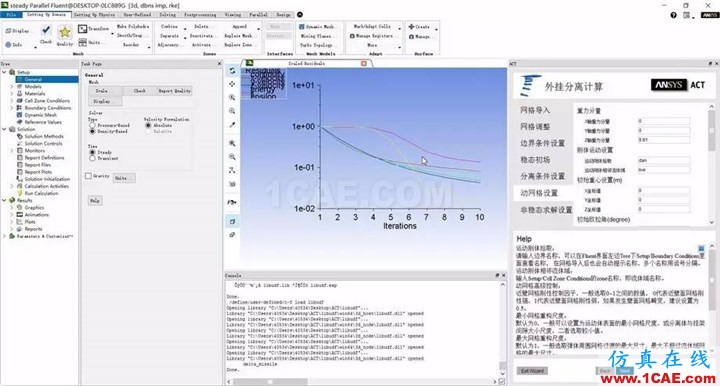The height and width of the screenshot is (386, 720).
Task: Click the Help button in Task Page
Action: click(x=95, y=201)
